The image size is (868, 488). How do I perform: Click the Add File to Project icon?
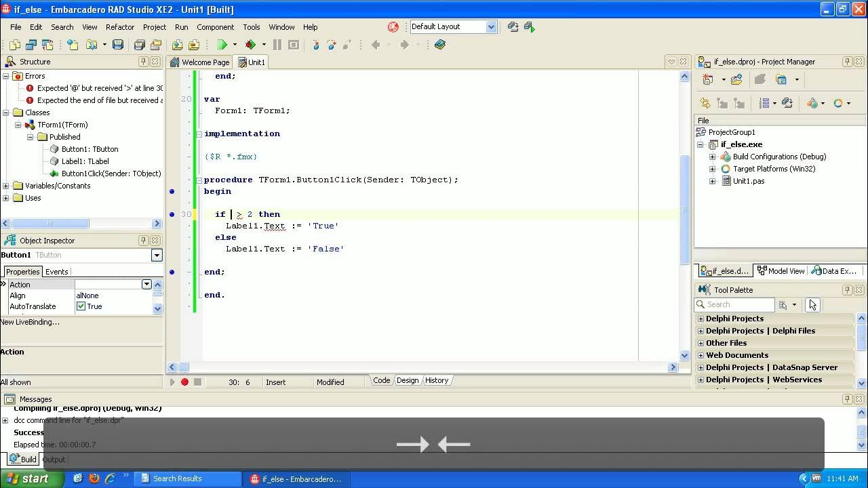point(177,45)
